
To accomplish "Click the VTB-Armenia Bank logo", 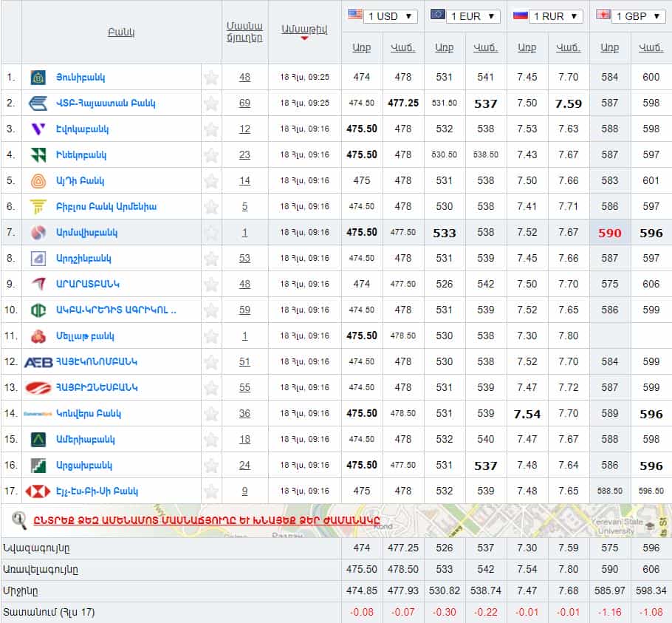I will (38, 103).
